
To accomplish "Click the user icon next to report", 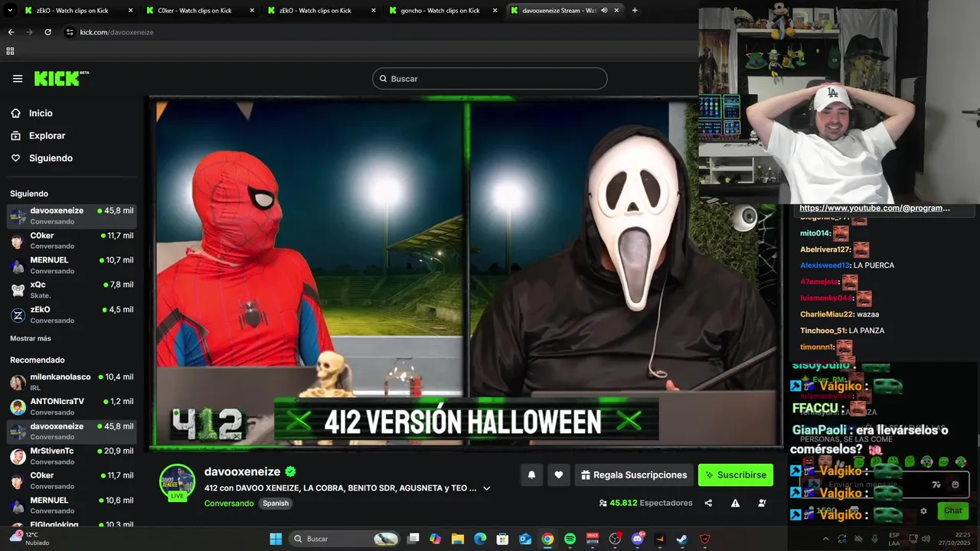I will pos(762,504).
